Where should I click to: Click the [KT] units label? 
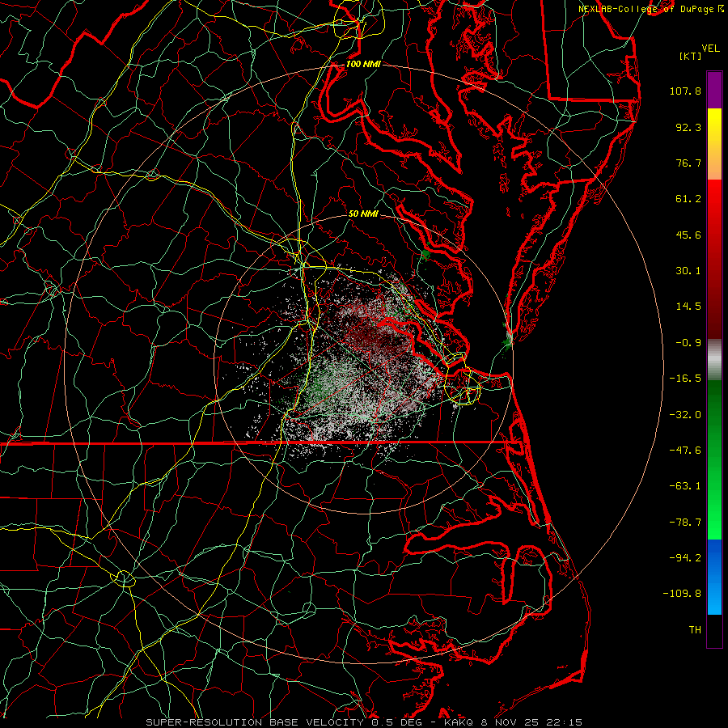691,56
